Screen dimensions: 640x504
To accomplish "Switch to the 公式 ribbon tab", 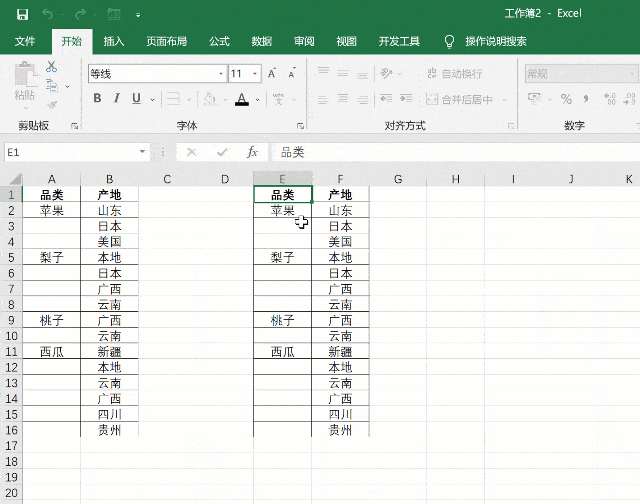I will pos(220,41).
